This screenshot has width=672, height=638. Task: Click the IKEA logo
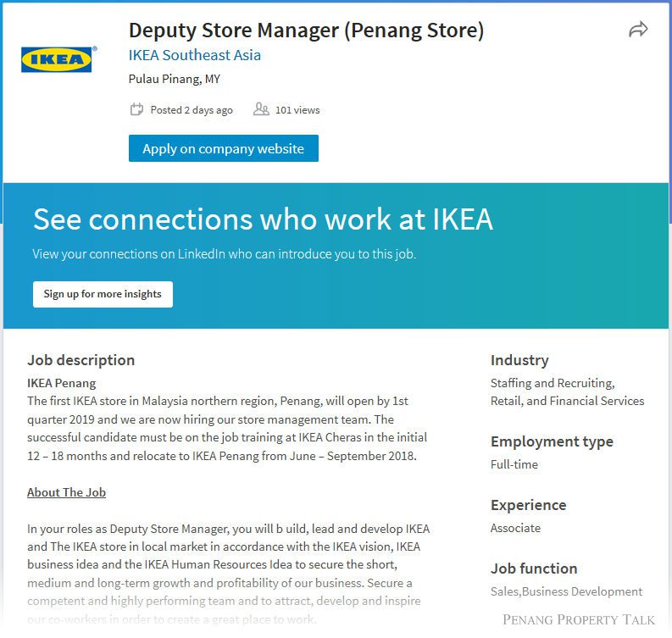[58, 59]
